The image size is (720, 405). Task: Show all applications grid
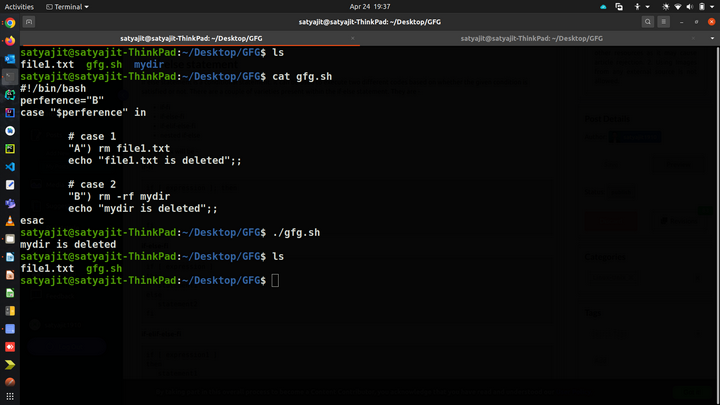10,396
